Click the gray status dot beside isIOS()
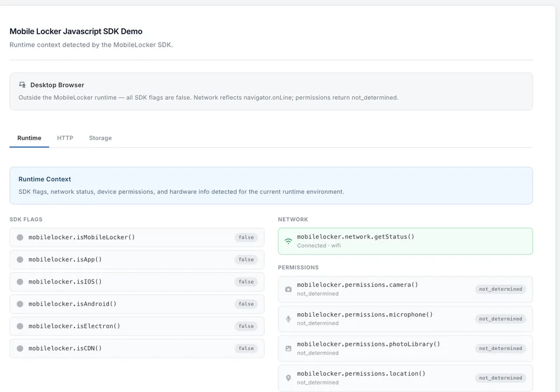The width and height of the screenshot is (560, 392). [20, 282]
